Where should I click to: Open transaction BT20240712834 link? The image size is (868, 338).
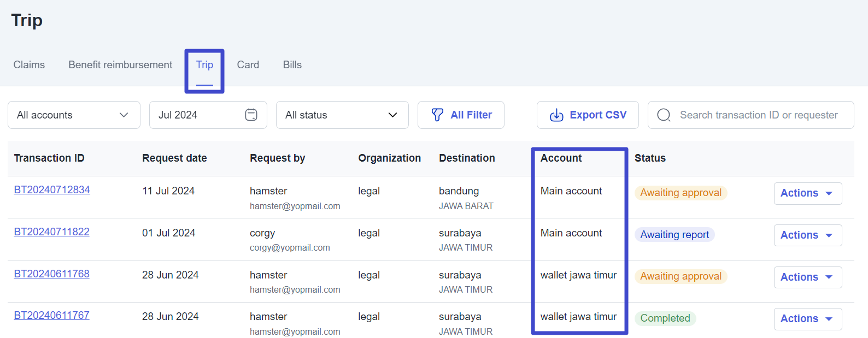click(52, 190)
